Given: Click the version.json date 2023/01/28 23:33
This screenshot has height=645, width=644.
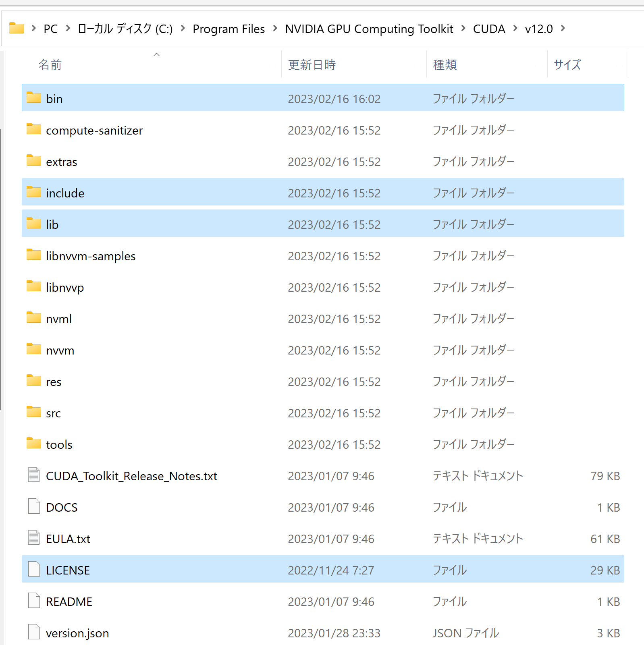Looking at the screenshot, I should 334,633.
